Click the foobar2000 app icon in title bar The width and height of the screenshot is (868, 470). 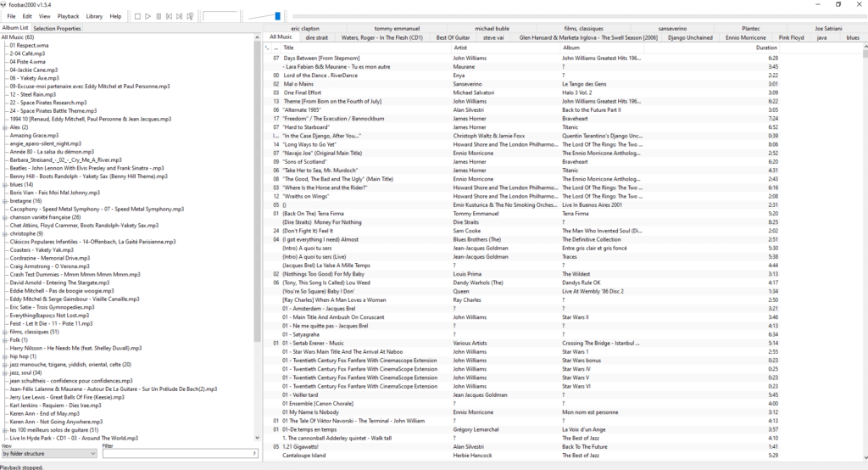[x=3, y=4]
